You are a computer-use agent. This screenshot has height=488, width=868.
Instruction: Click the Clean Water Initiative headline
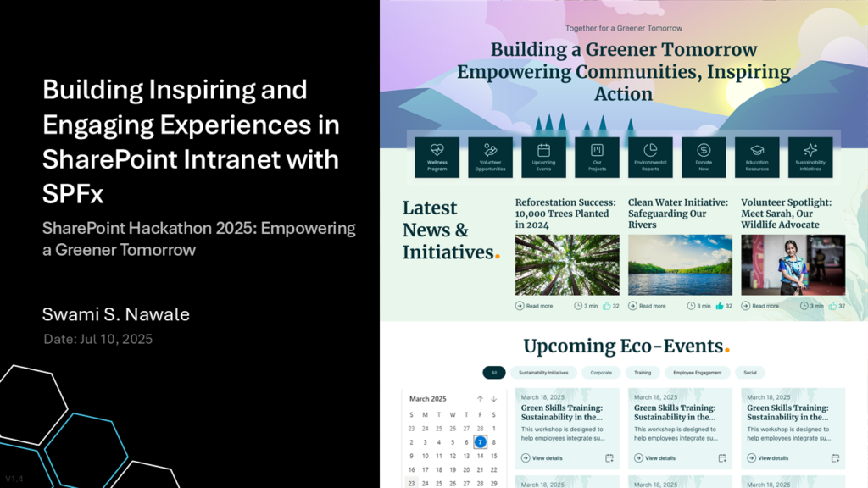pos(678,213)
